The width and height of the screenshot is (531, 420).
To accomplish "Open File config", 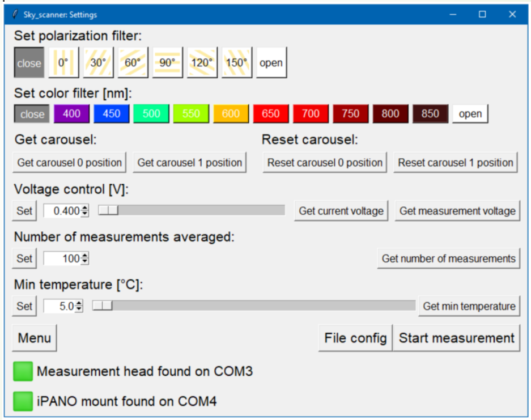I will tap(355, 338).
